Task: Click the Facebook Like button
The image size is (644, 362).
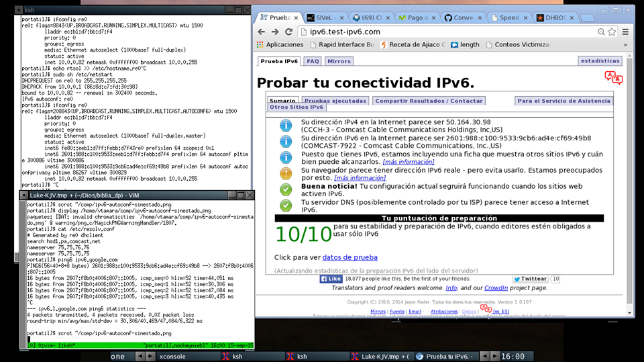Action: pyautogui.click(x=331, y=279)
